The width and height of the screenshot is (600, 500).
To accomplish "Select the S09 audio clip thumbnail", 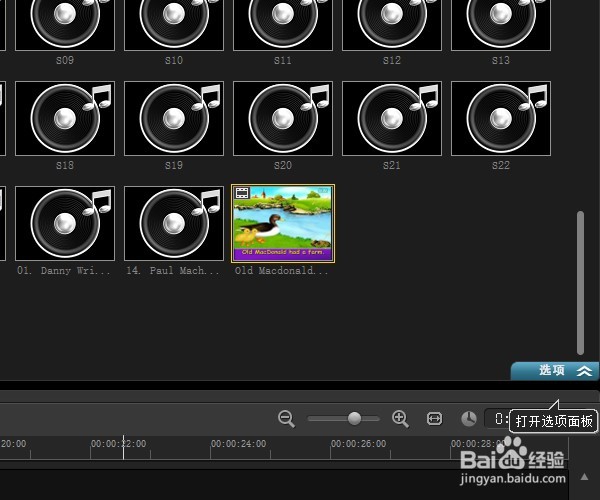I will [x=65, y=25].
